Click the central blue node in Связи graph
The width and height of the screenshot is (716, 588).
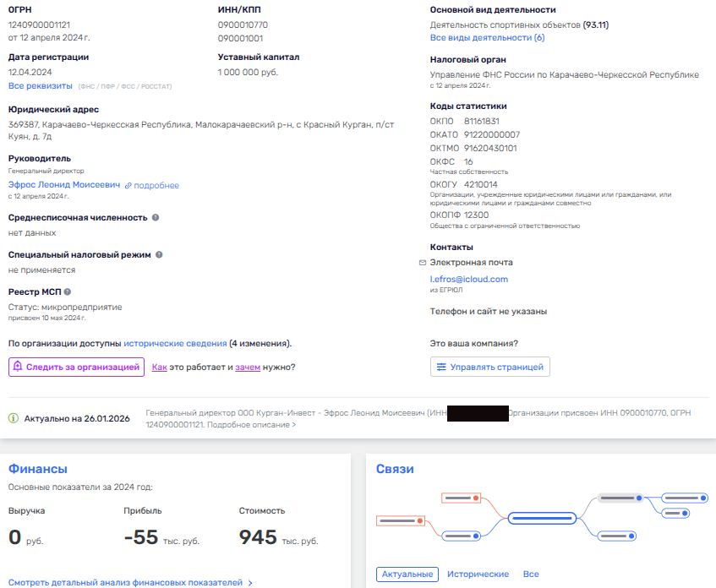point(541,517)
